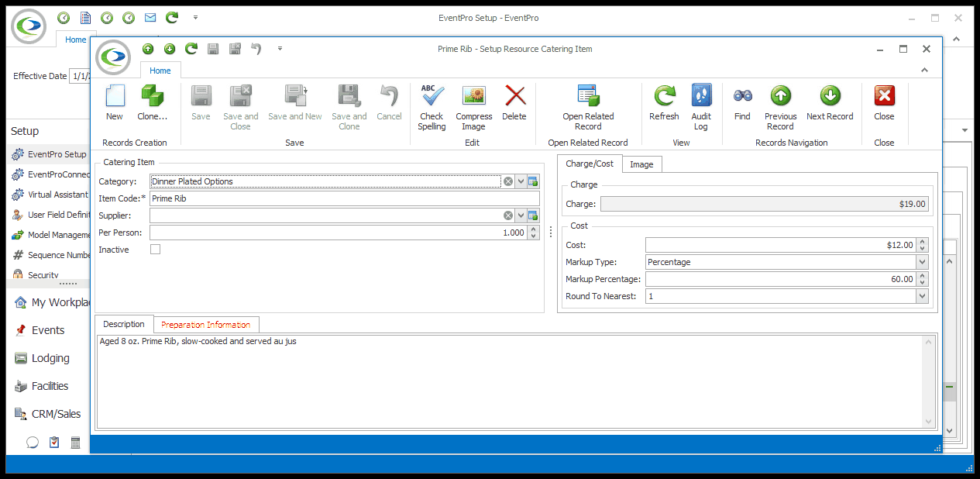The image size is (980, 479).
Task: Open the Round To Nearest dropdown
Action: tap(922, 296)
